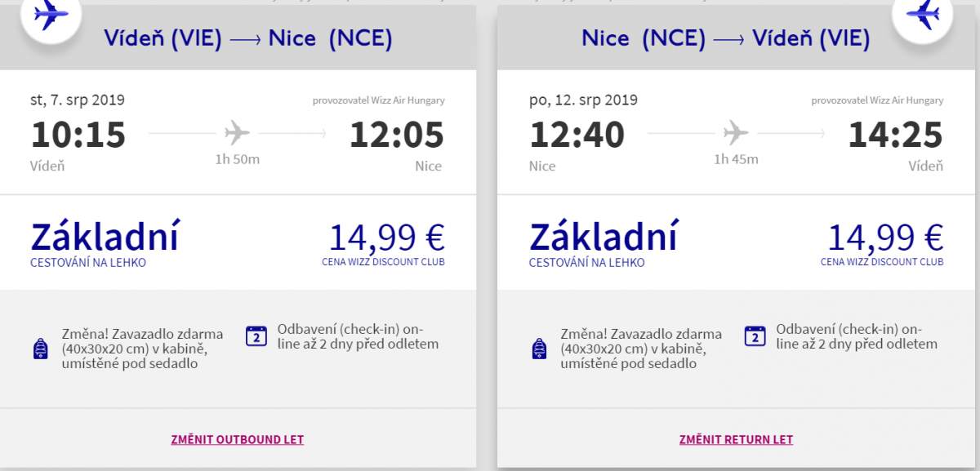Click the return date po, 12. srp 2019

tap(583, 100)
